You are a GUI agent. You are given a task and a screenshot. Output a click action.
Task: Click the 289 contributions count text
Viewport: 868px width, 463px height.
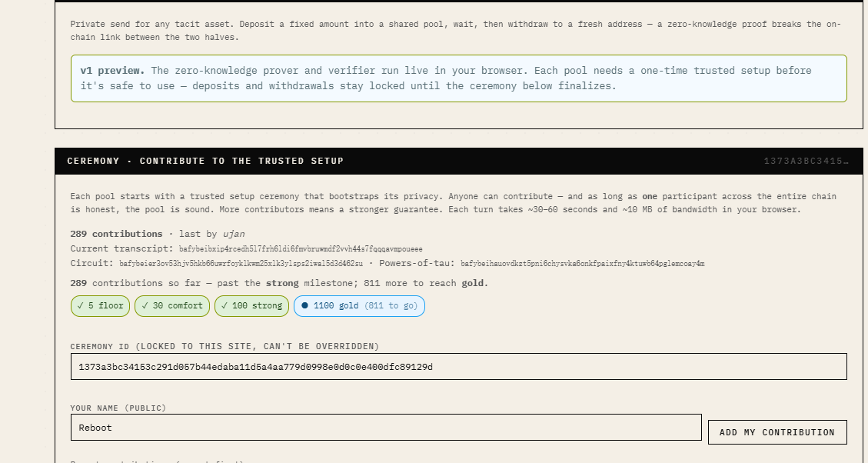pos(116,234)
